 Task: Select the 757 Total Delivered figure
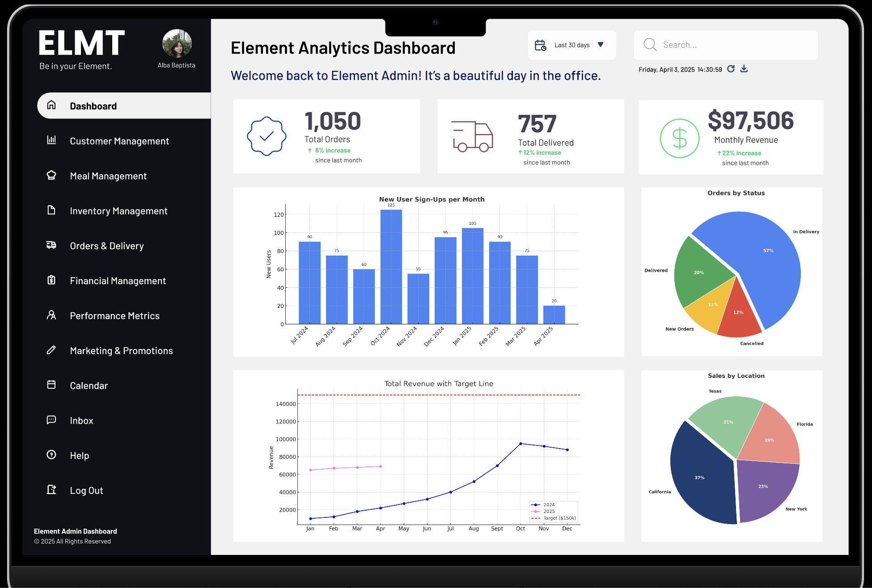click(537, 124)
